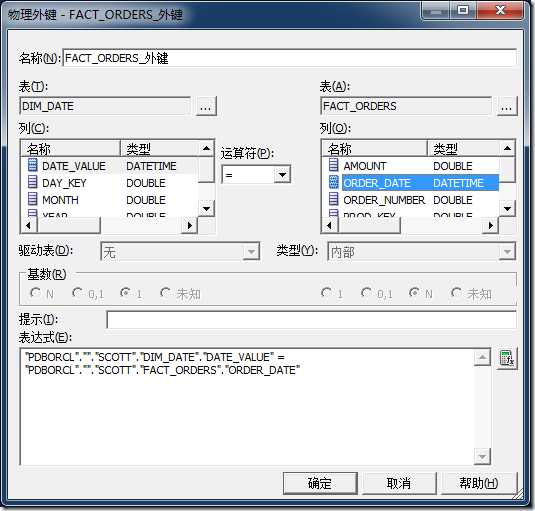Viewport: 535px width, 511px height.
Task: Select the DAY_KEY column row
Action: [109, 183]
